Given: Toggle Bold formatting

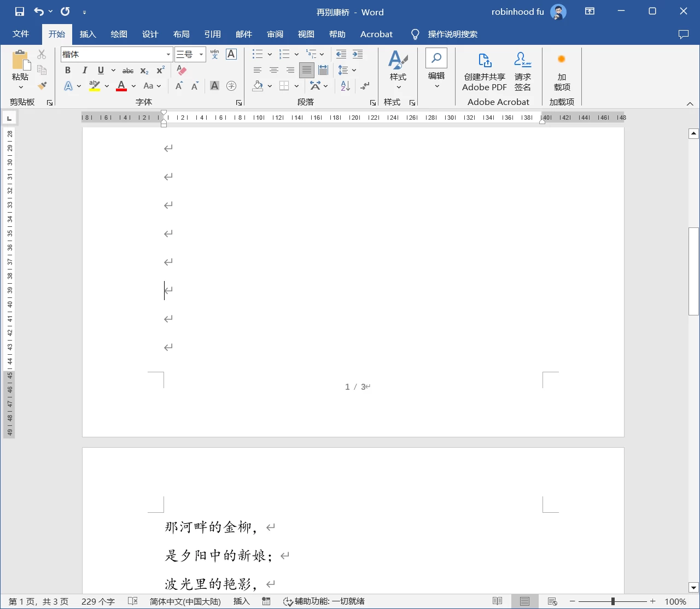Looking at the screenshot, I should (68, 70).
